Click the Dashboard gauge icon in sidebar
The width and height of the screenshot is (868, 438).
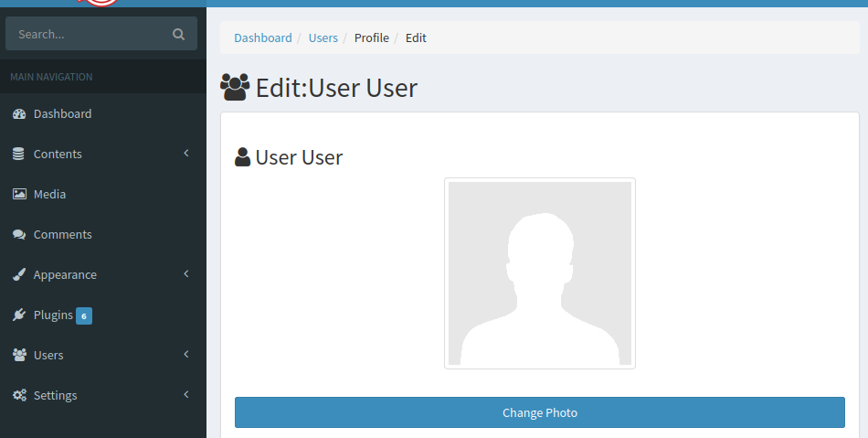19,114
